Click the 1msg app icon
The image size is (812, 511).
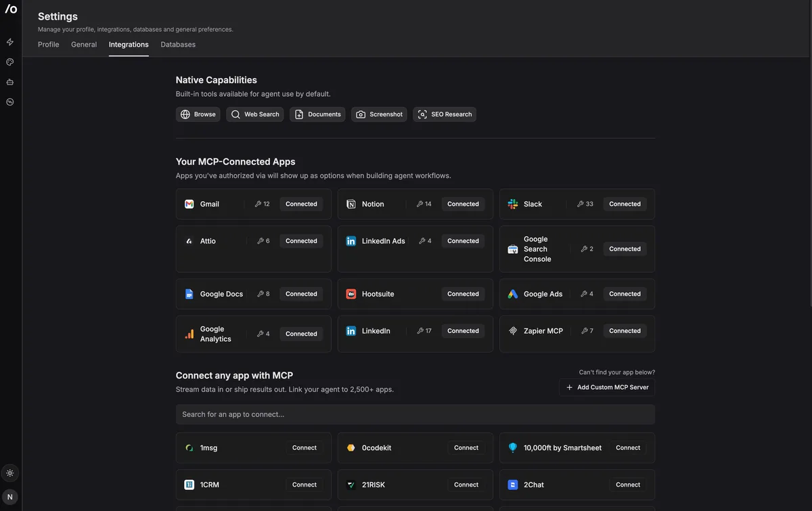189,448
